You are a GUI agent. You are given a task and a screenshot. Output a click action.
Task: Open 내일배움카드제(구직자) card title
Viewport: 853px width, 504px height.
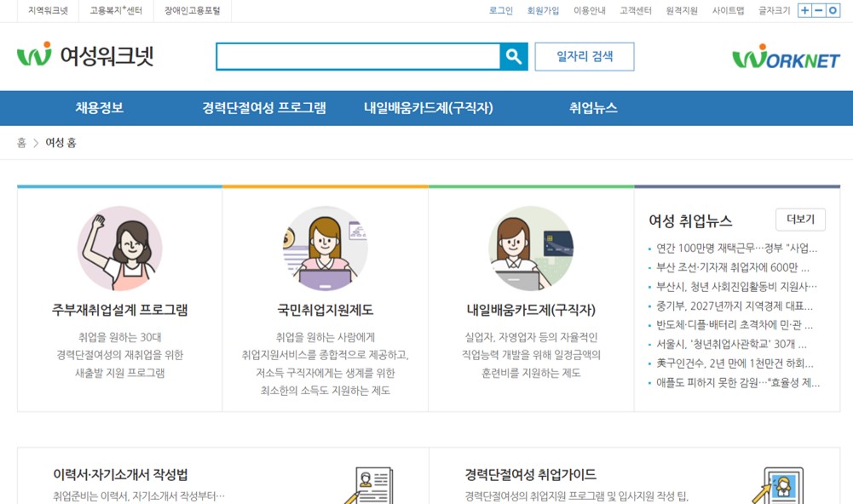[531, 310]
